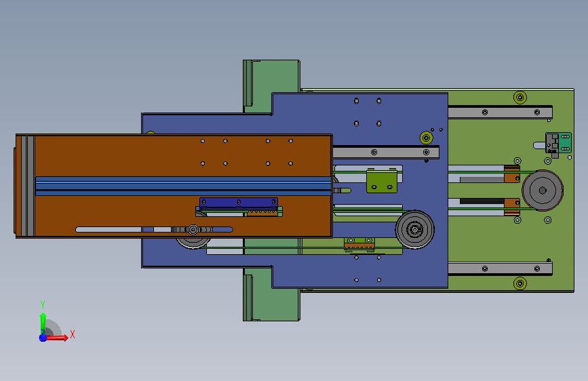The width and height of the screenshot is (588, 381).
Task: Select the olive bracket with two holes
Action: (x=382, y=181)
